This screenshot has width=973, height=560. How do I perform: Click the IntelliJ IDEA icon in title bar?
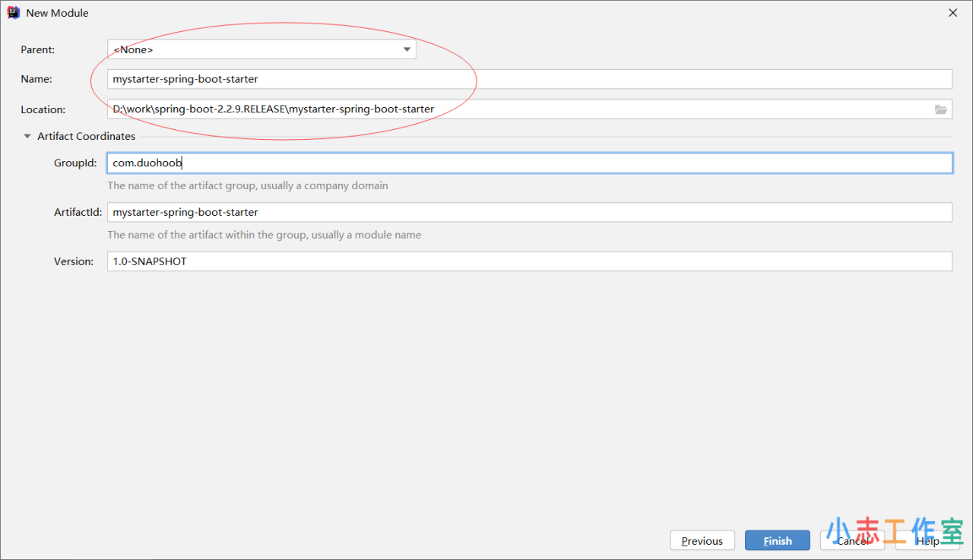(x=13, y=13)
